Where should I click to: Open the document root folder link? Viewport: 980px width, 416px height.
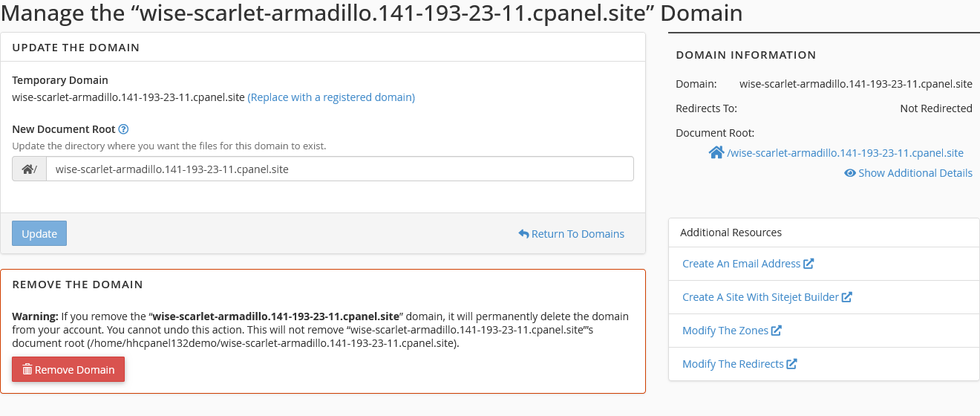click(845, 153)
